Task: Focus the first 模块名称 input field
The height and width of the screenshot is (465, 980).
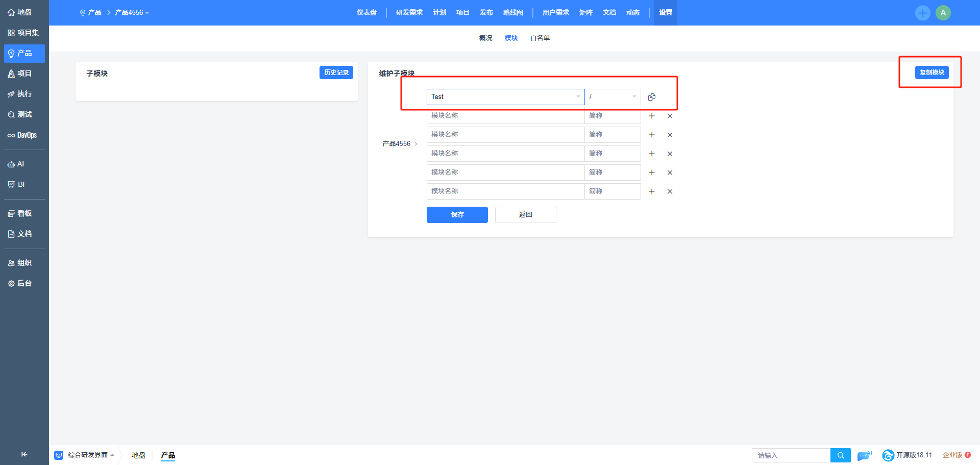Action: 505,116
